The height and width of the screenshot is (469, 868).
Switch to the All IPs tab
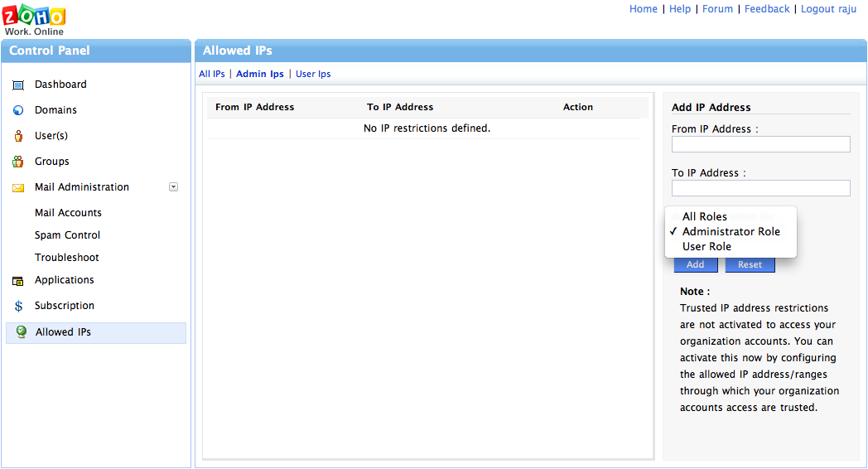pyautogui.click(x=212, y=74)
